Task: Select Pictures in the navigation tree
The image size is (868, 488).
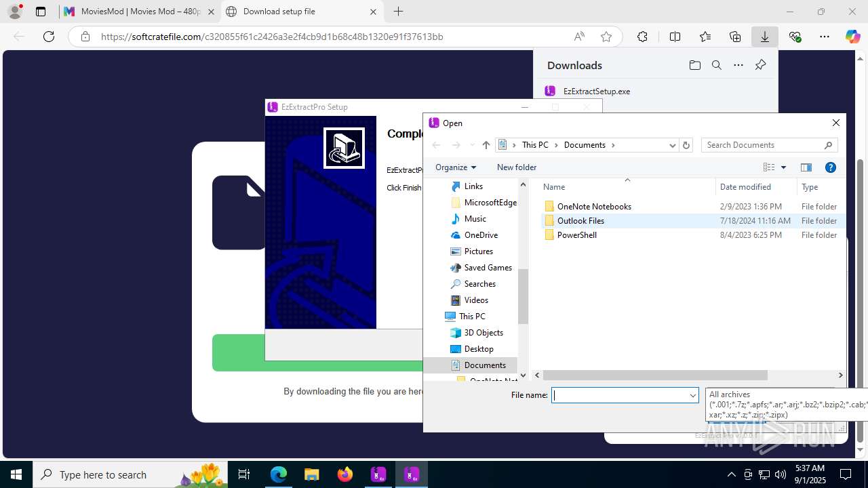Action: 478,251
